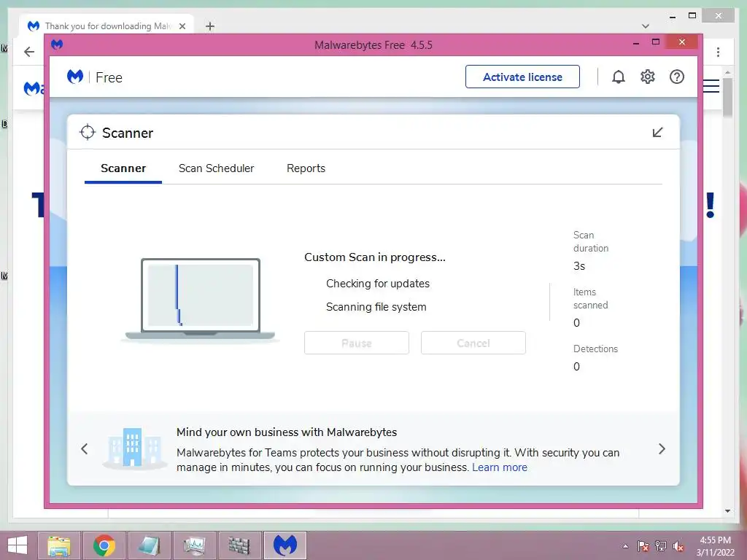
Task: Cancel the custom scan
Action: tap(473, 343)
